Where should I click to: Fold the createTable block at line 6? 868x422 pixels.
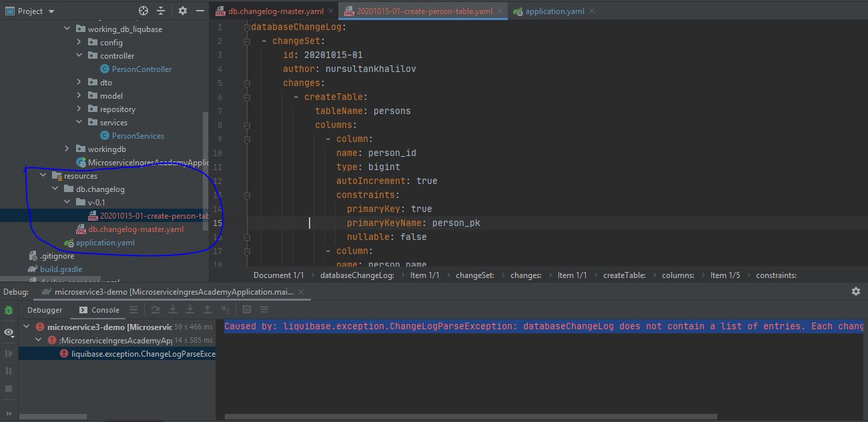click(x=247, y=97)
